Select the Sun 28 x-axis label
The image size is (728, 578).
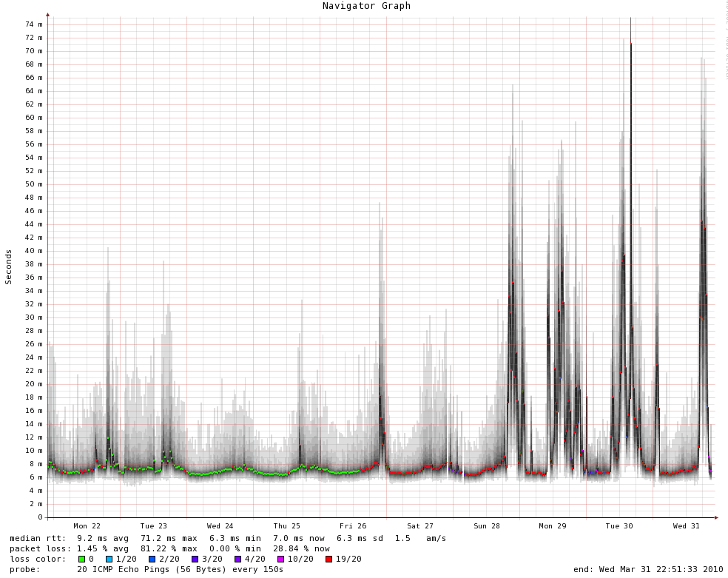pos(487,525)
